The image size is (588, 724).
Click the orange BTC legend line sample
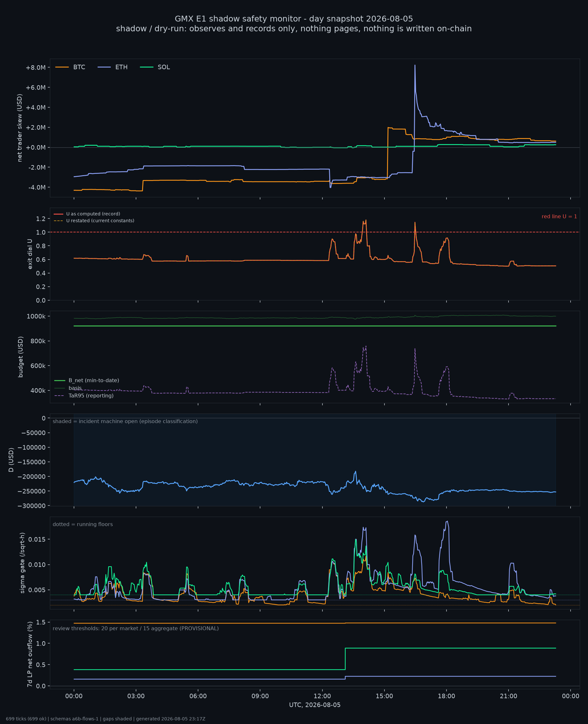click(62, 67)
